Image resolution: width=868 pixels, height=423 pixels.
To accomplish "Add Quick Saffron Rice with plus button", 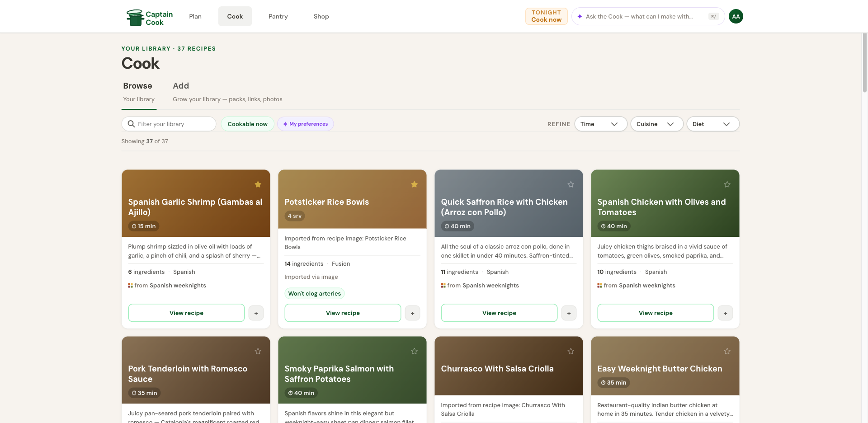I will click(569, 313).
